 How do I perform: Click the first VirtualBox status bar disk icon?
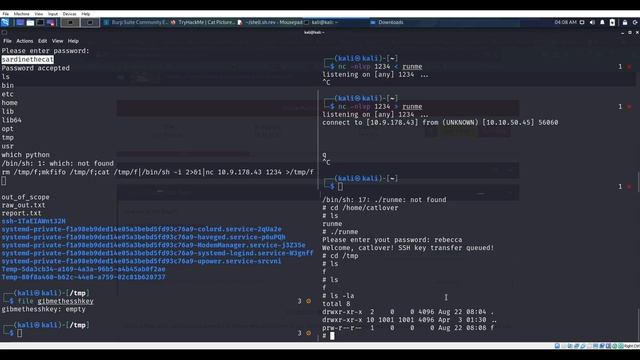coord(557,346)
